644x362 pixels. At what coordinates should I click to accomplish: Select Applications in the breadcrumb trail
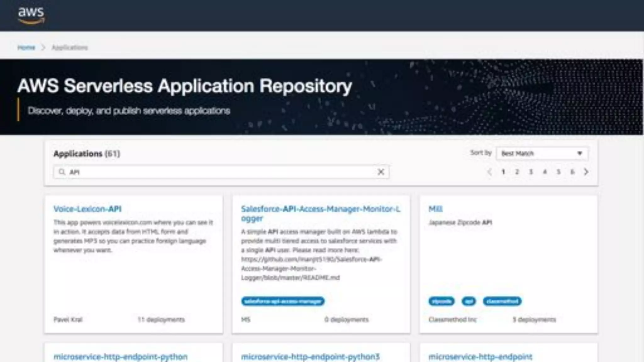[69, 47]
